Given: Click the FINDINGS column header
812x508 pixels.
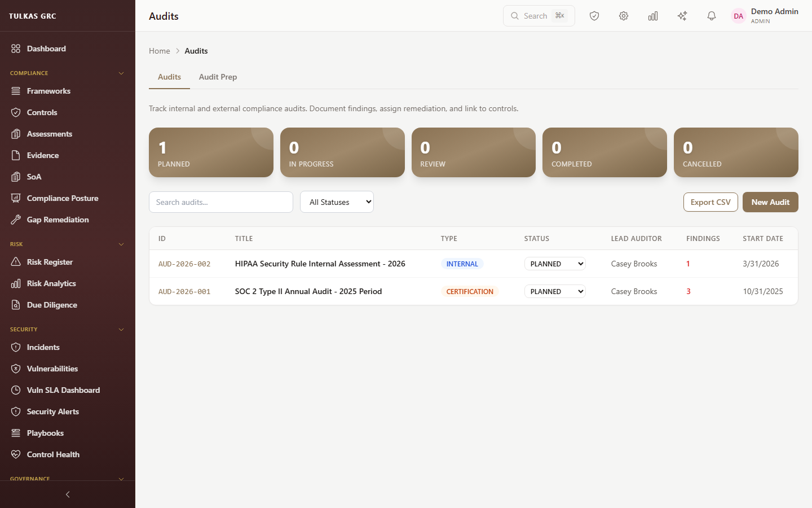Looking at the screenshot, I should pos(703,239).
